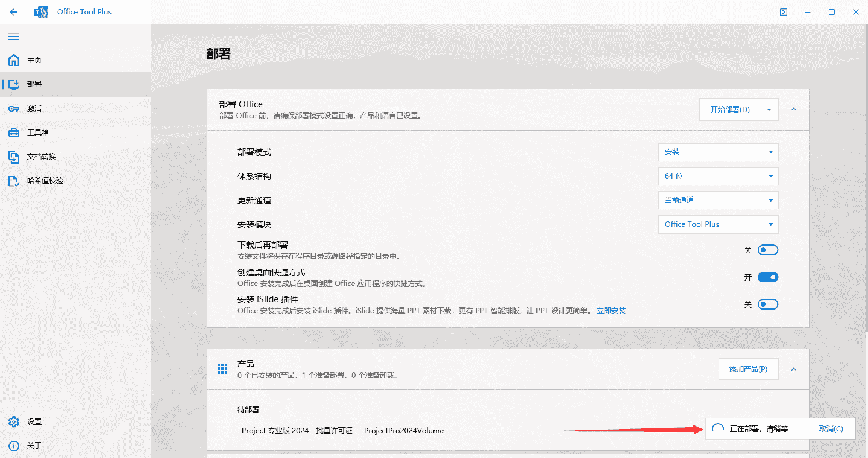Screen dimensions: 868x458
Task: Collapse the 部署 Office section
Action: pyautogui.click(x=794, y=109)
